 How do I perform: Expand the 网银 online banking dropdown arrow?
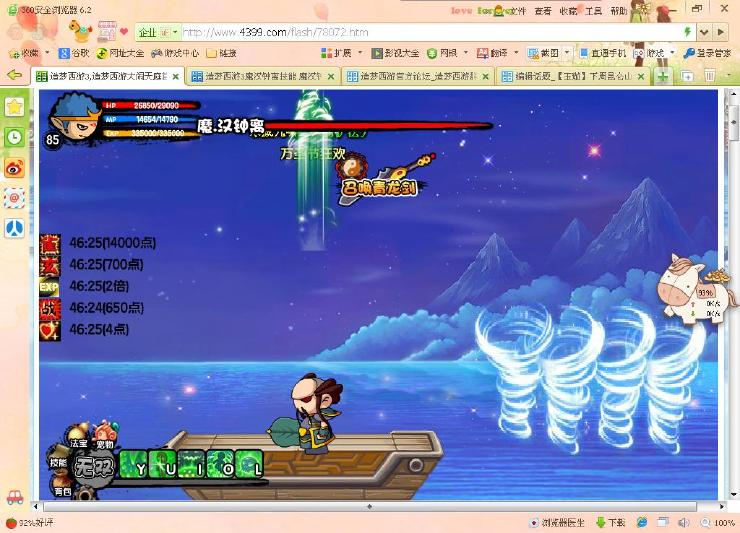(466, 52)
